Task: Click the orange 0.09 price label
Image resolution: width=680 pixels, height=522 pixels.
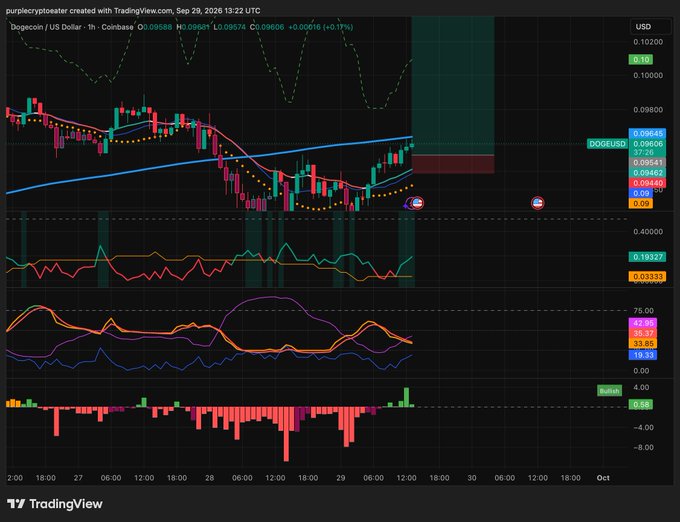Action: tap(641, 203)
